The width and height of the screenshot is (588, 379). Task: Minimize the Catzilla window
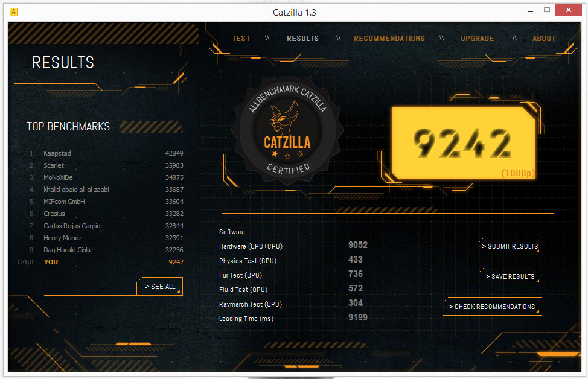coord(530,11)
